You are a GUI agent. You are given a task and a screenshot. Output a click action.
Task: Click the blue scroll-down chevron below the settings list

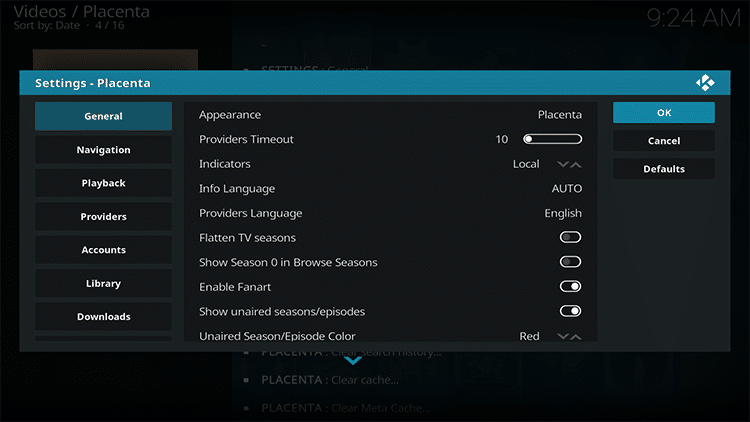point(353,360)
